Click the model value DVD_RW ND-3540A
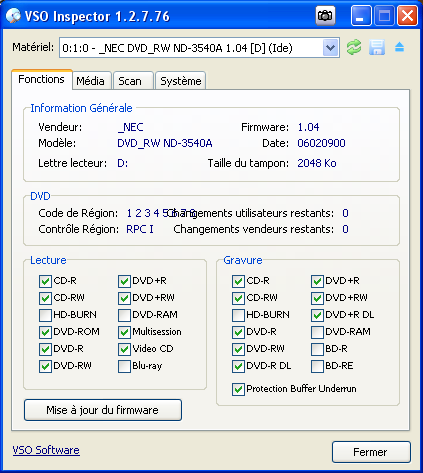This screenshot has height=473, width=423. 165,143
